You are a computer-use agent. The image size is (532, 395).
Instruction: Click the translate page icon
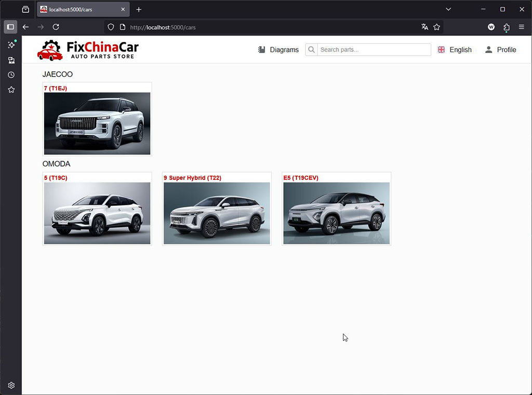coord(424,27)
